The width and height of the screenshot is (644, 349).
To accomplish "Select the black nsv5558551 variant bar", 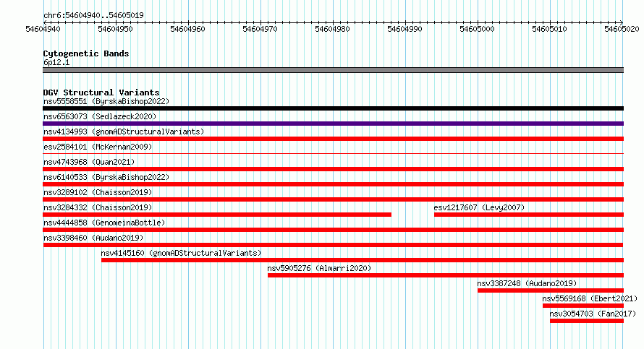I will (333, 108).
